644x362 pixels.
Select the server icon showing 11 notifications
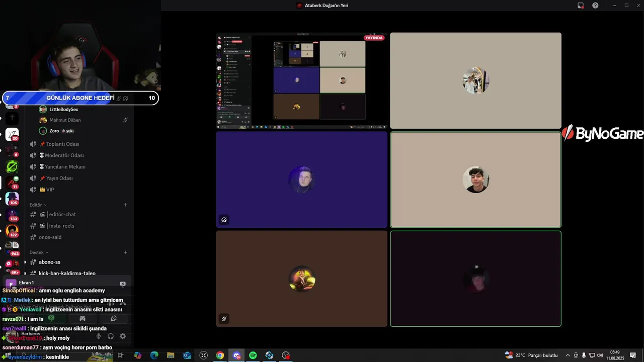coord(12,182)
